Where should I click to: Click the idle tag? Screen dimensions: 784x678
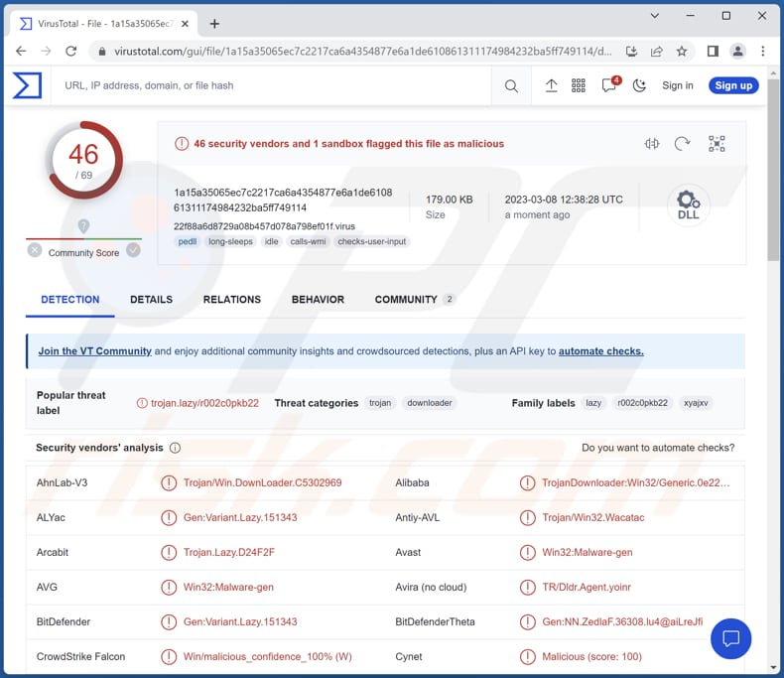pyautogui.click(x=272, y=241)
